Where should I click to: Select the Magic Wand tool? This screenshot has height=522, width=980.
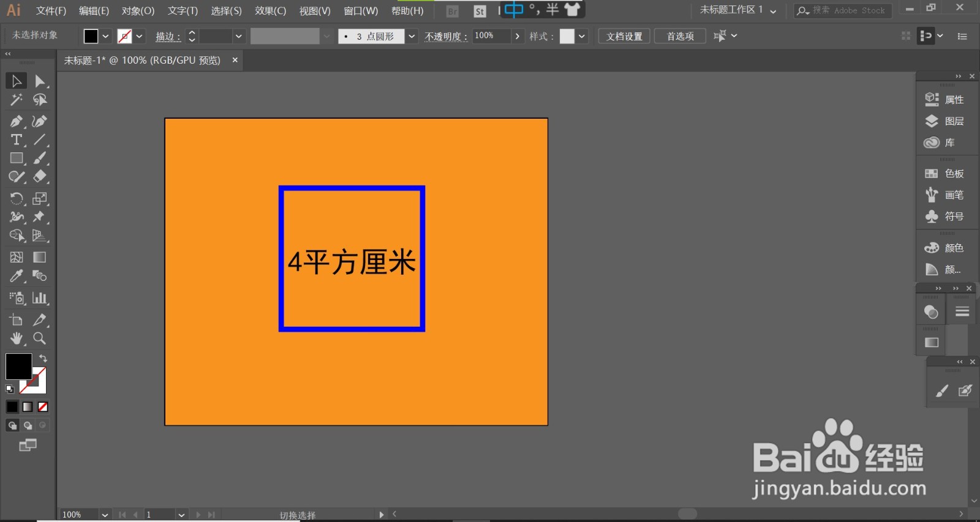[17, 100]
